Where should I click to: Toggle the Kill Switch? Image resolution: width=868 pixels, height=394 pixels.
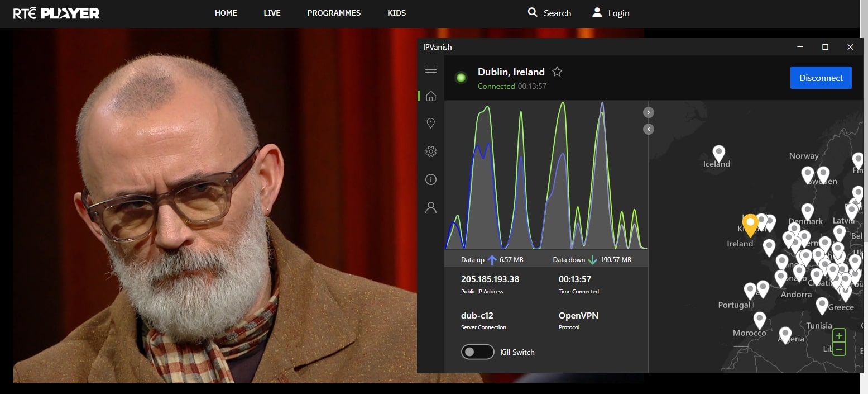click(477, 352)
